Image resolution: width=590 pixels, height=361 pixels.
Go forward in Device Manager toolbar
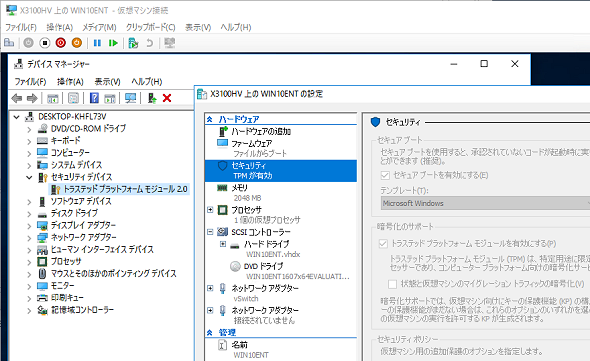32,99
